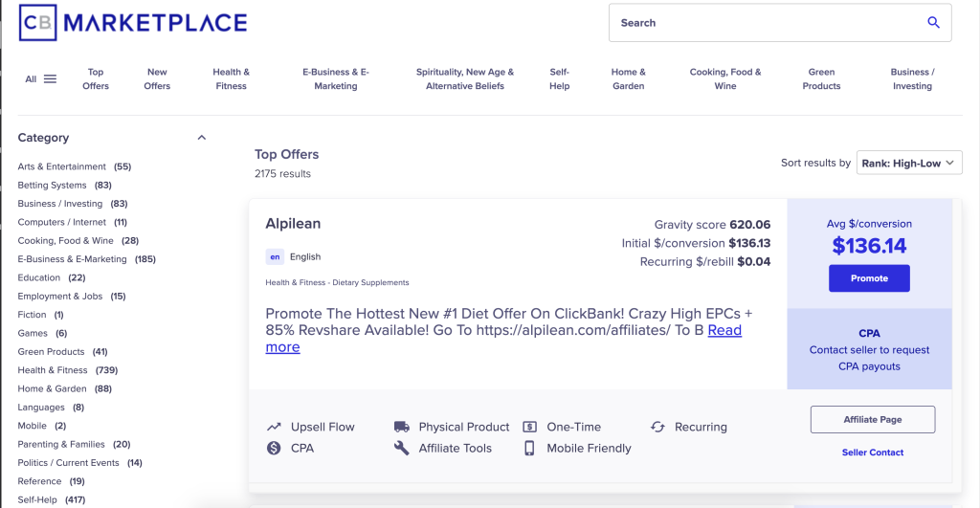Click the Mobile Friendly phone icon
Image resolution: width=980 pixels, height=508 pixels.
tap(529, 448)
